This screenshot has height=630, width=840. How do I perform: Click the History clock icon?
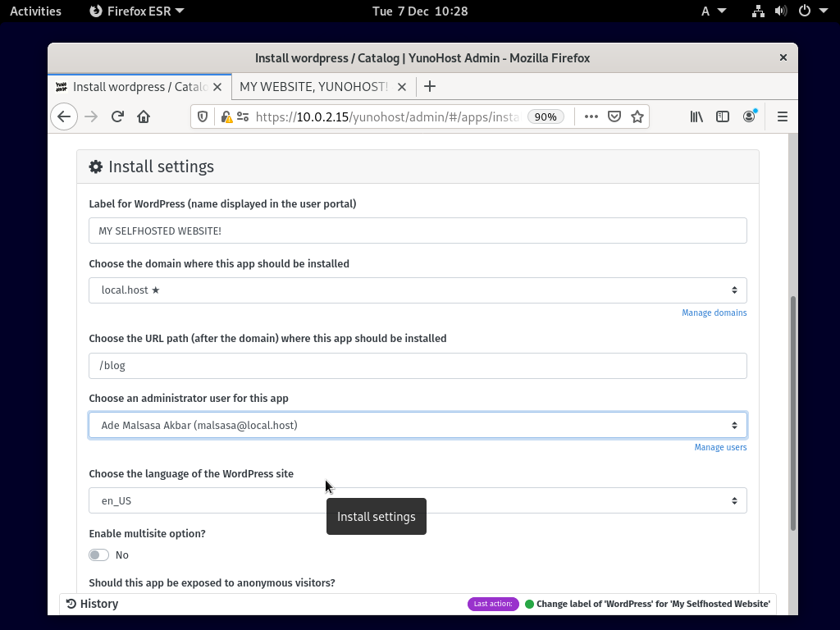tap(71, 604)
